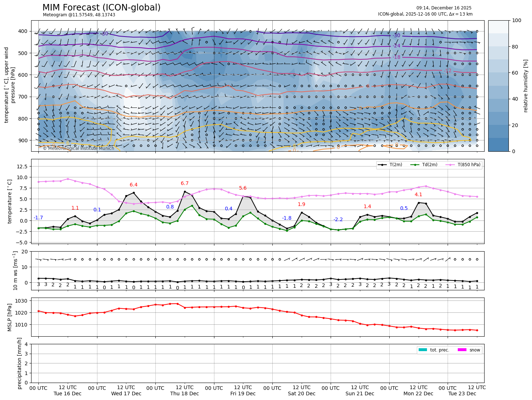Click the "Tue 23 Dec" date label
The image size is (532, 400).
[462, 394]
